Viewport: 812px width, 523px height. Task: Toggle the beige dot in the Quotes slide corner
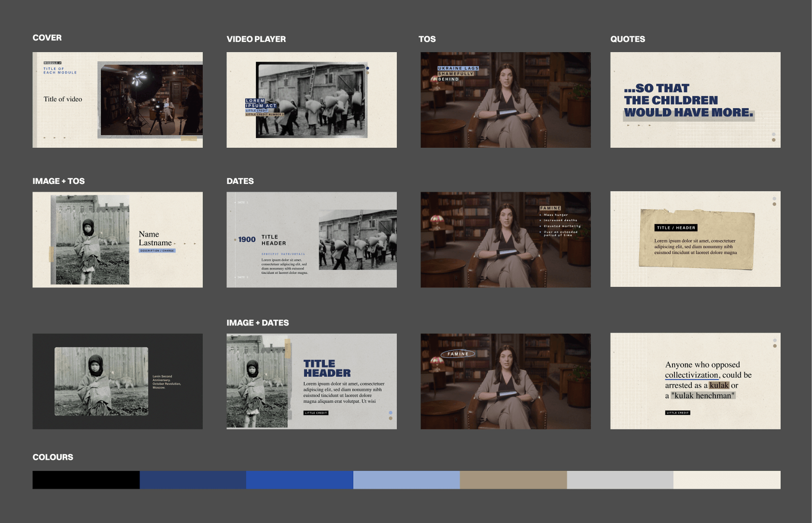pos(773,140)
